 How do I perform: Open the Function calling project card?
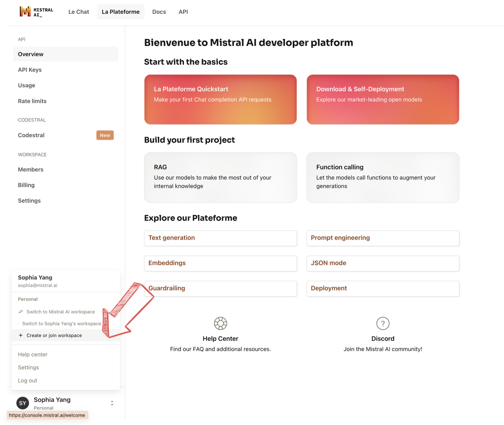click(x=382, y=178)
